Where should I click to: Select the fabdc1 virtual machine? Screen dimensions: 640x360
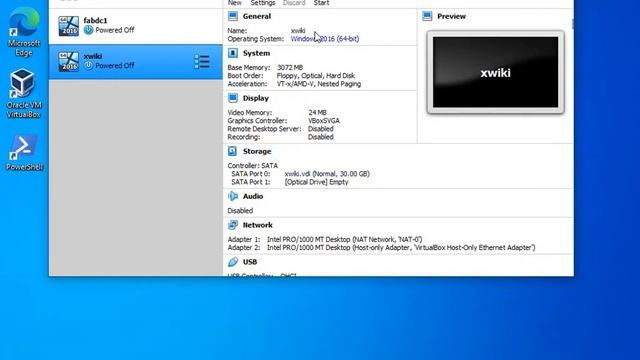click(x=136, y=26)
